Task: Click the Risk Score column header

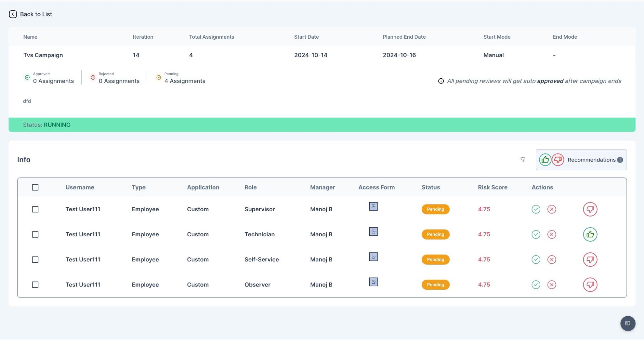Action: coord(492,187)
